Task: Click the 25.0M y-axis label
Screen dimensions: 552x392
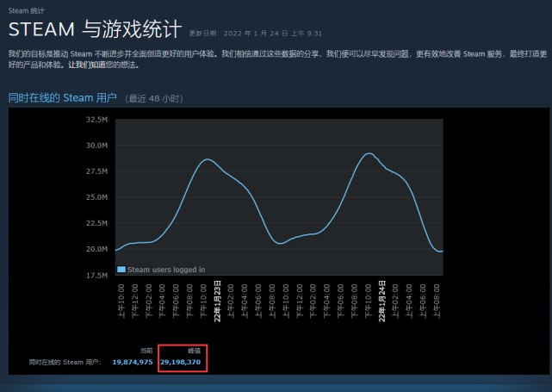Action: coord(96,197)
